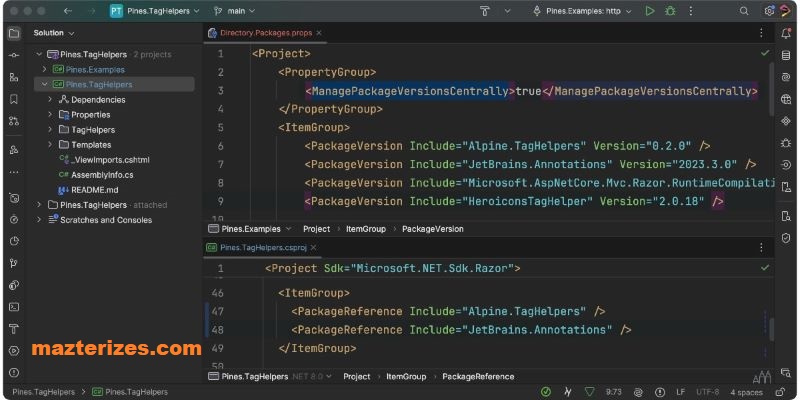
Task: Click the lower editor vertical scrollbar
Action: [772, 330]
